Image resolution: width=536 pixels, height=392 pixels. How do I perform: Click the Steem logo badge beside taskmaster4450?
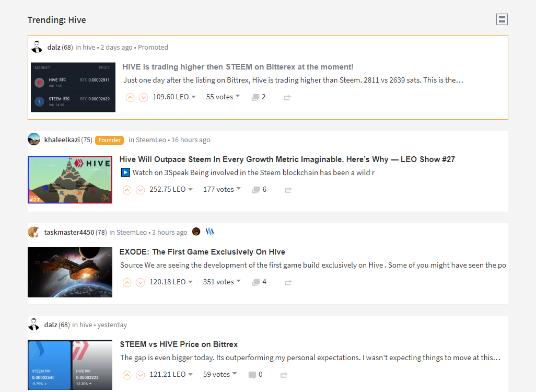pyautogui.click(x=209, y=232)
